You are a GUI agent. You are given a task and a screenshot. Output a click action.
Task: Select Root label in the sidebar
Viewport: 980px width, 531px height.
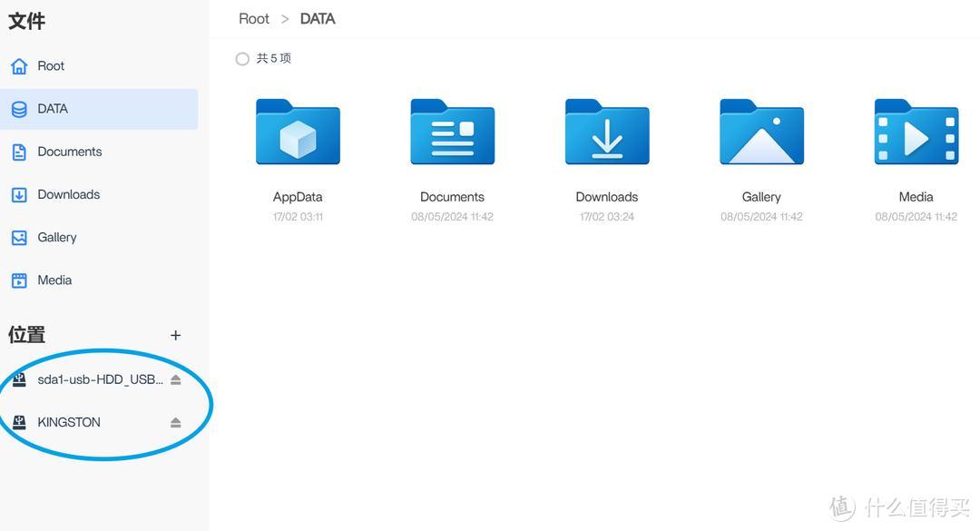click(x=51, y=65)
